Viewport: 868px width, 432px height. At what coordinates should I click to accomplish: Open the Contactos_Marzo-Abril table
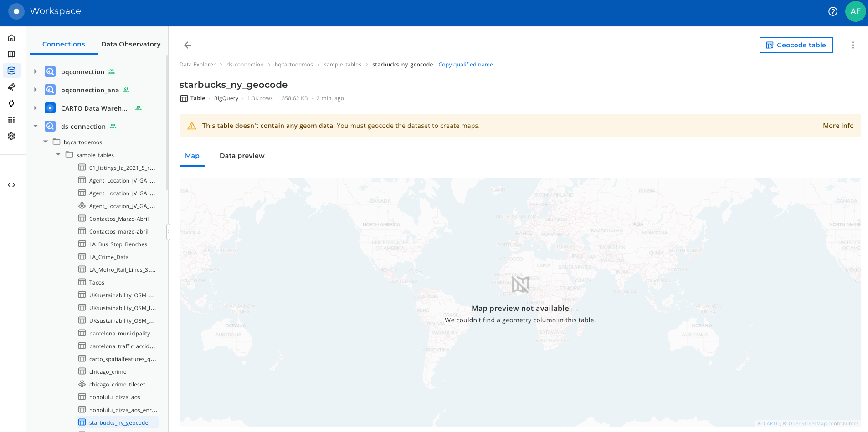coord(118,219)
